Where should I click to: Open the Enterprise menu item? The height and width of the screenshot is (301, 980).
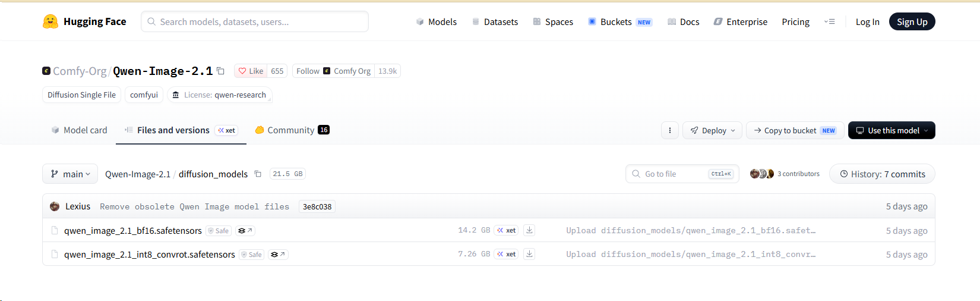pyautogui.click(x=740, y=21)
